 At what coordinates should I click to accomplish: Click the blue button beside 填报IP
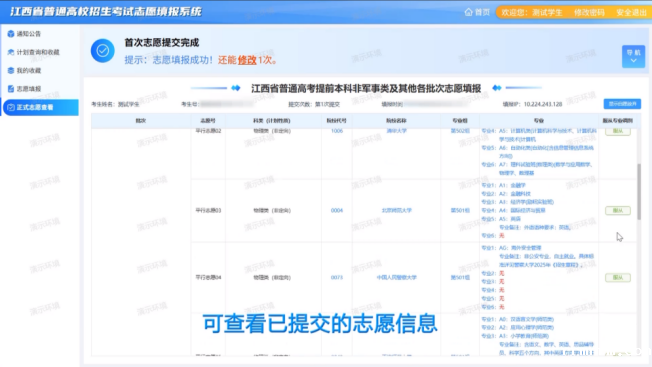click(622, 104)
